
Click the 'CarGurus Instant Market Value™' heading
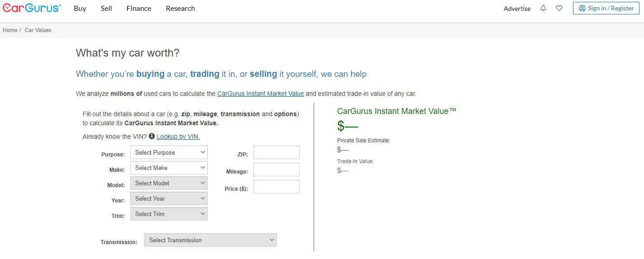(397, 111)
